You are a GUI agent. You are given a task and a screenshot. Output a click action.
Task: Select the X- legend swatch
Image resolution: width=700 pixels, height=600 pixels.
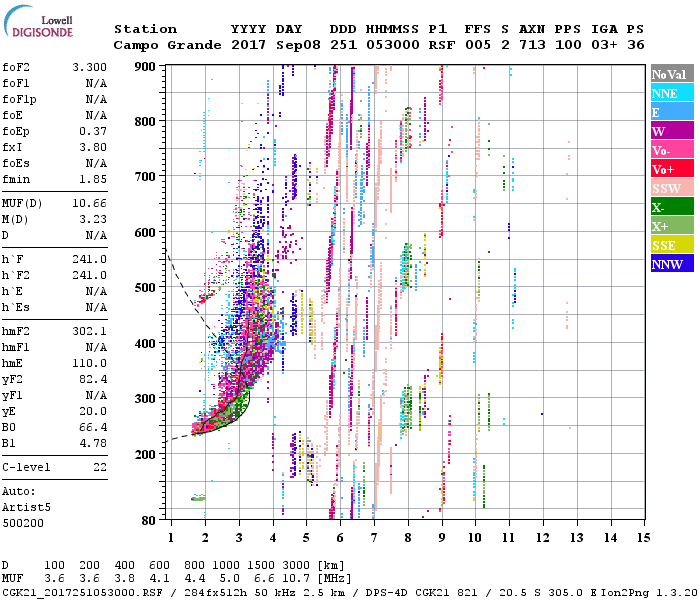[x=672, y=207]
